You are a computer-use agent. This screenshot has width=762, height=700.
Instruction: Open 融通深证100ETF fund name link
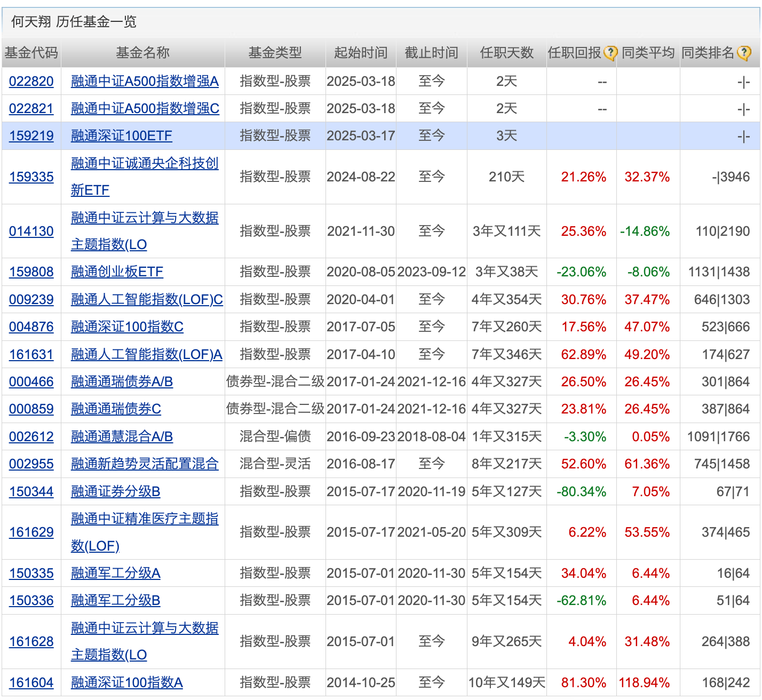[122, 136]
